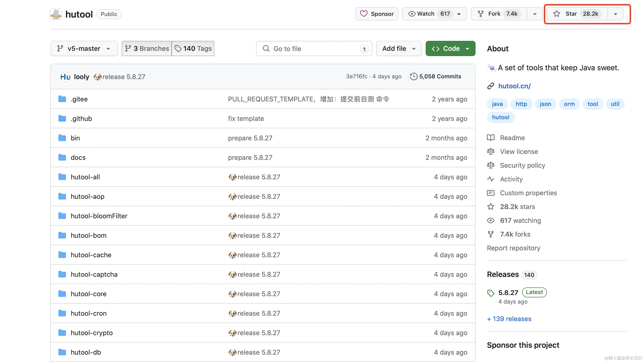Screen dimensions: 644x362
Task: Click the Sponsor heart button
Action: pyautogui.click(x=377, y=14)
